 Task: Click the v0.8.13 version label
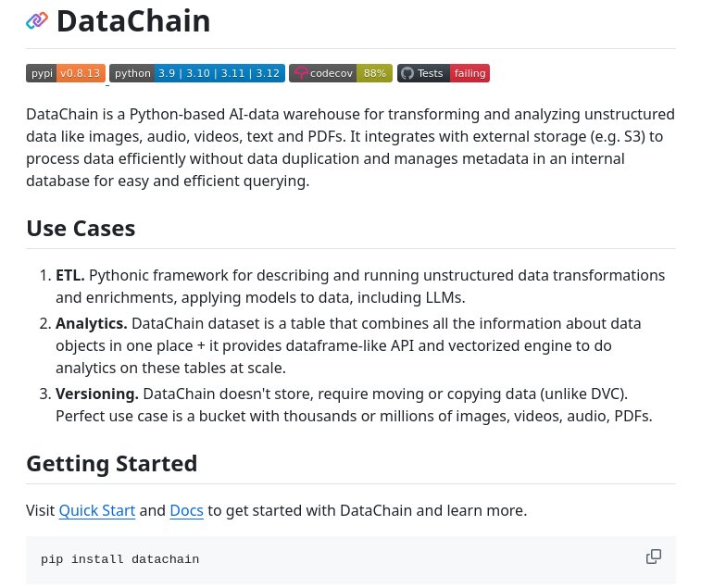[x=80, y=73]
